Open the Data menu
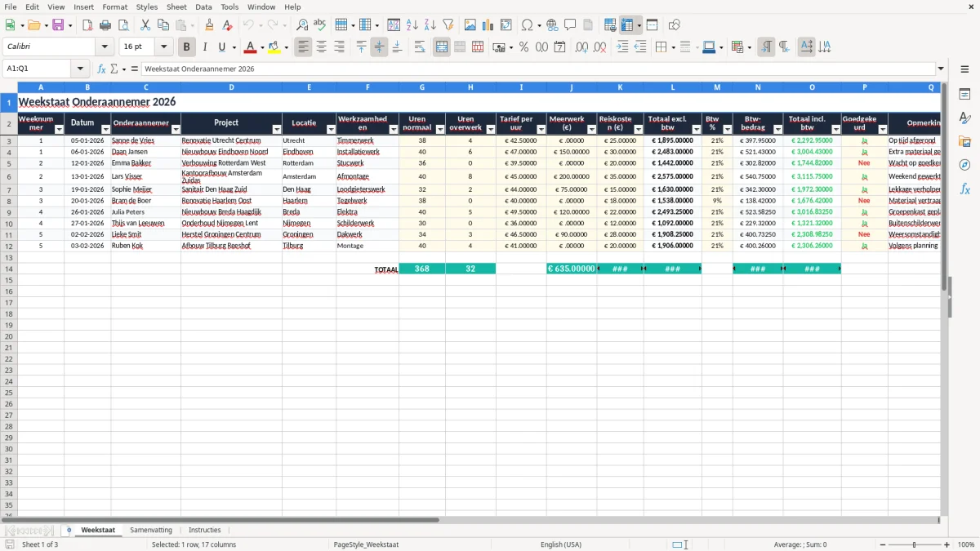This screenshot has width=980, height=551. pyautogui.click(x=203, y=7)
